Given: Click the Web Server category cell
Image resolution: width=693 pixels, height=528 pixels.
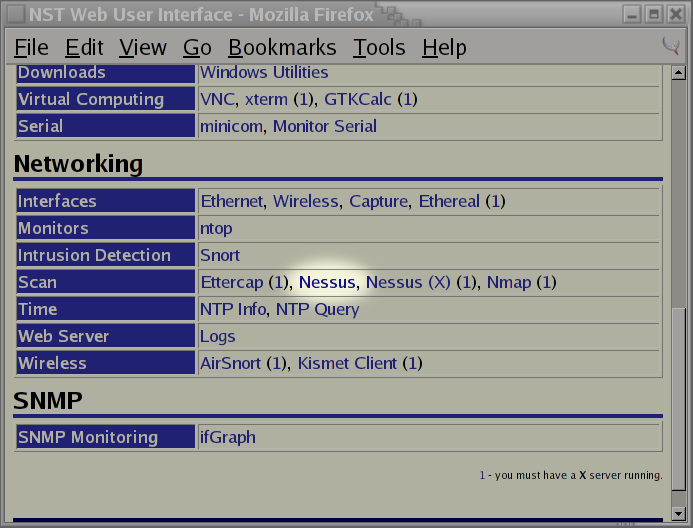Looking at the screenshot, I should 106,336.
